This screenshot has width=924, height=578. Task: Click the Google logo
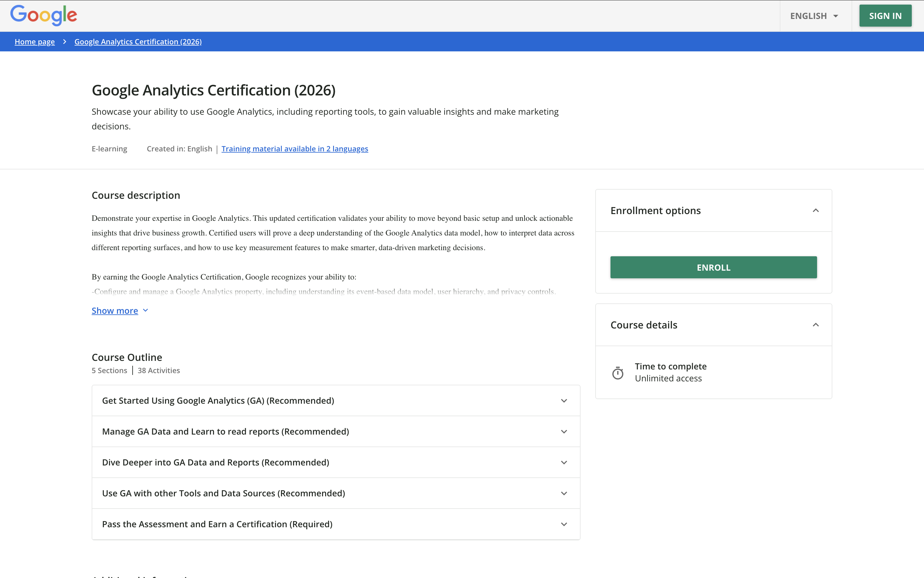pos(43,15)
